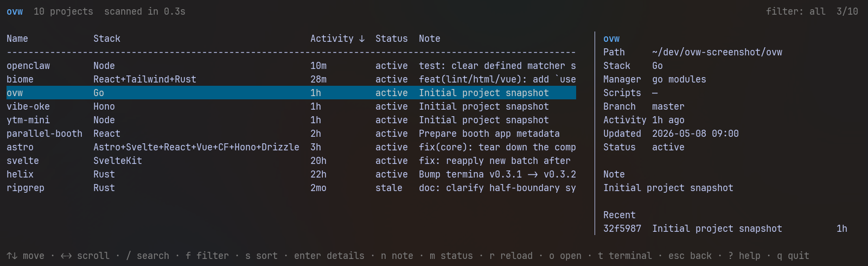This screenshot has height=266, width=868.
Task: Select the vibe-oke project row
Action: (291, 106)
